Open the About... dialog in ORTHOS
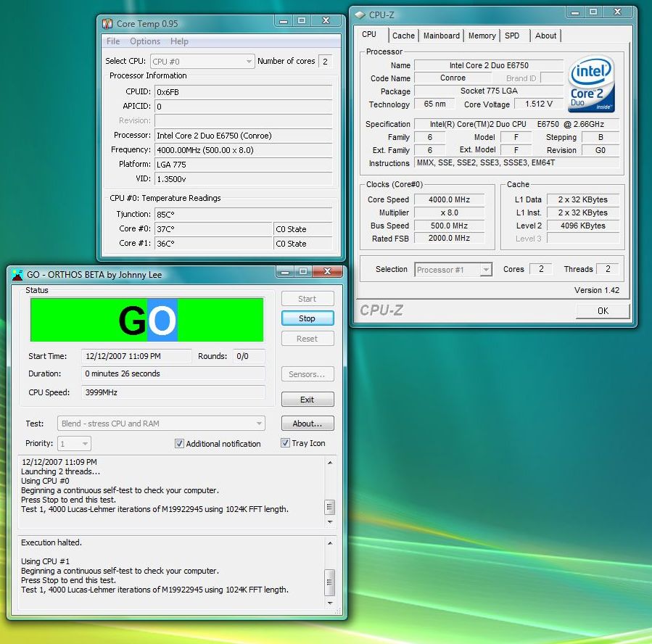652x644 pixels. click(x=308, y=424)
